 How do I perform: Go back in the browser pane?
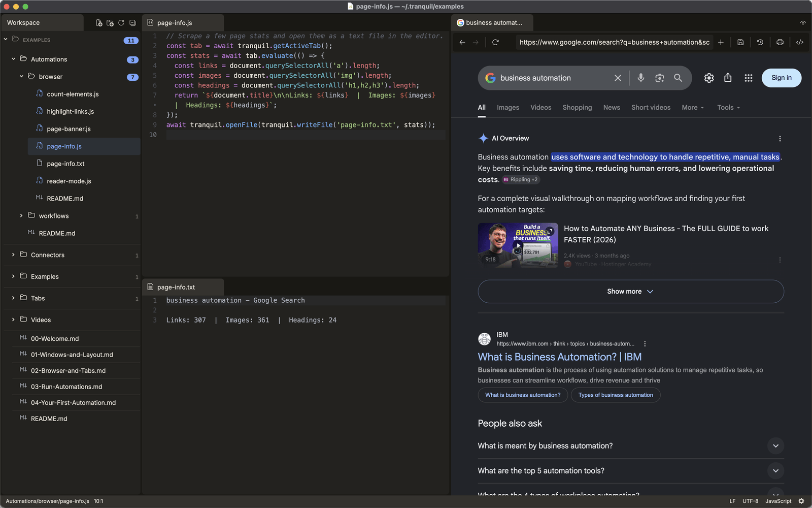coord(462,42)
